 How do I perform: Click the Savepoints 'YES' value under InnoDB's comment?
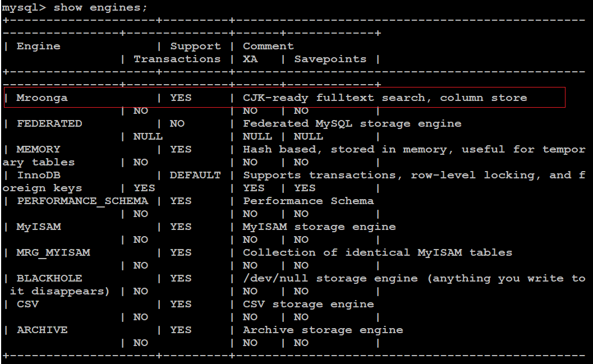point(305,188)
